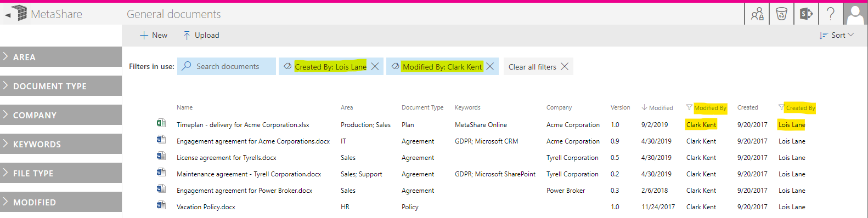Click the Modified column header with arrow

(657, 108)
